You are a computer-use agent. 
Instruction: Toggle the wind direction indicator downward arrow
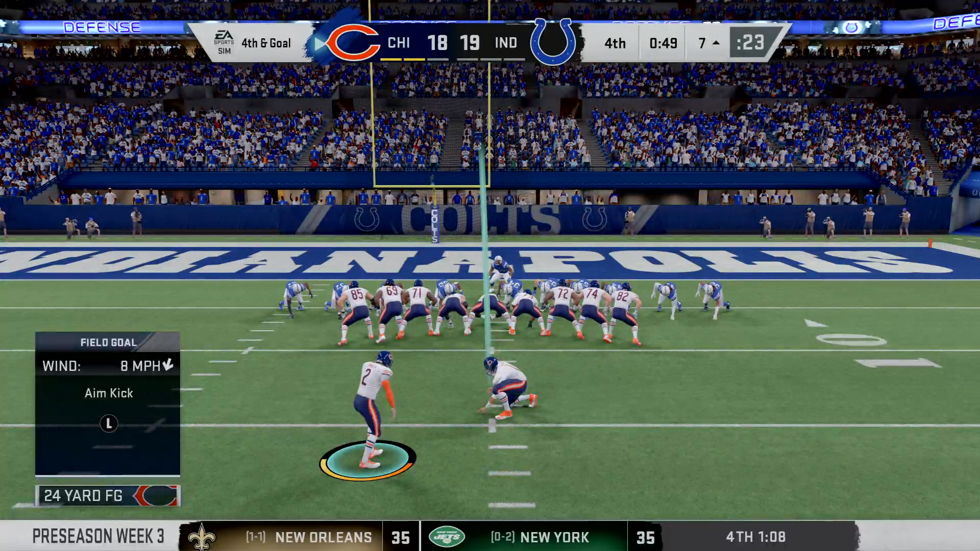point(167,365)
